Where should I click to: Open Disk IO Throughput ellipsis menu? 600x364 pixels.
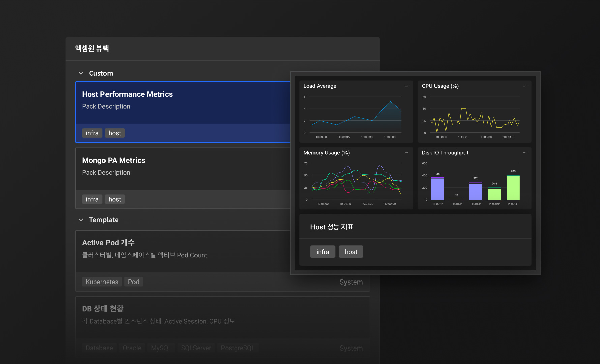[x=524, y=153]
